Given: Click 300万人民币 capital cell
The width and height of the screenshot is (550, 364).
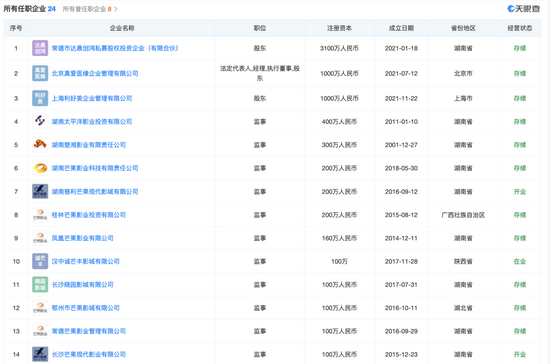Looking at the screenshot, I should point(339,144).
